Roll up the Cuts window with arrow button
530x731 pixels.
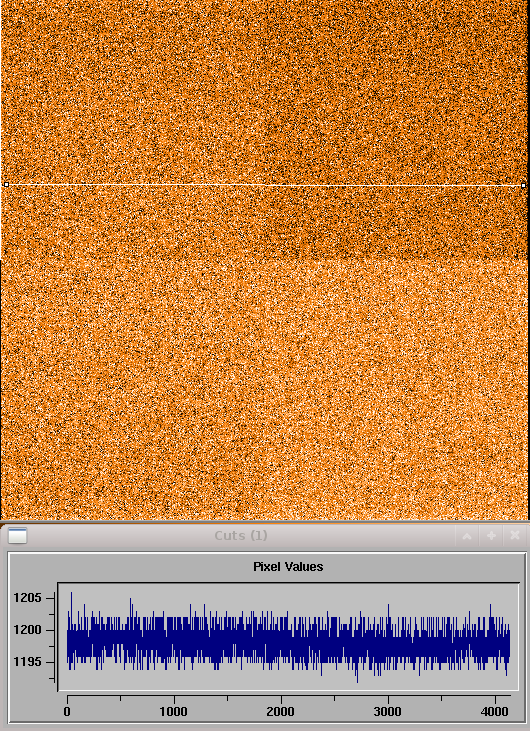tap(467, 536)
